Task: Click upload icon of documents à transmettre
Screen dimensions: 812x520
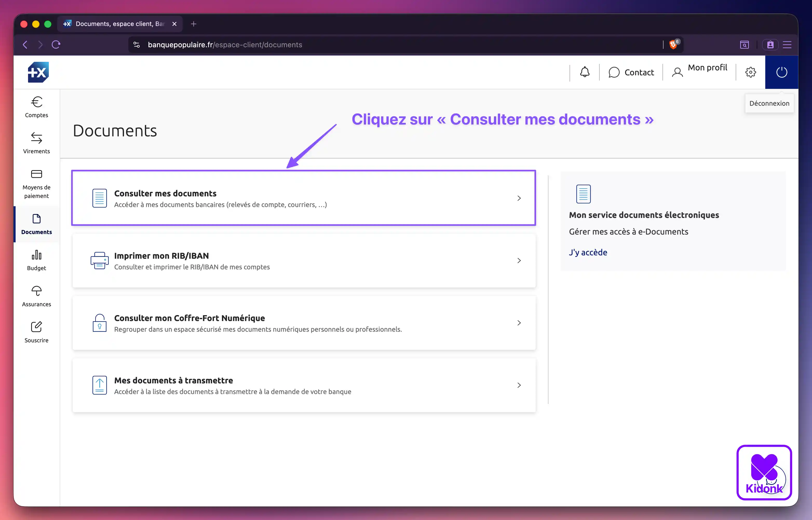Action: 100,385
